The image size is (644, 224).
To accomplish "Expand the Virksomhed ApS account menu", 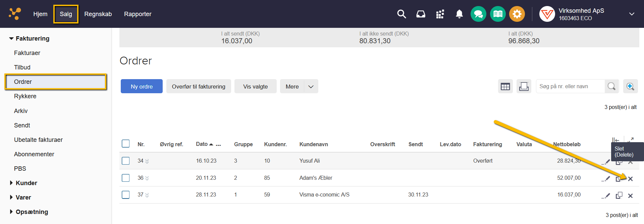I will [632, 14].
